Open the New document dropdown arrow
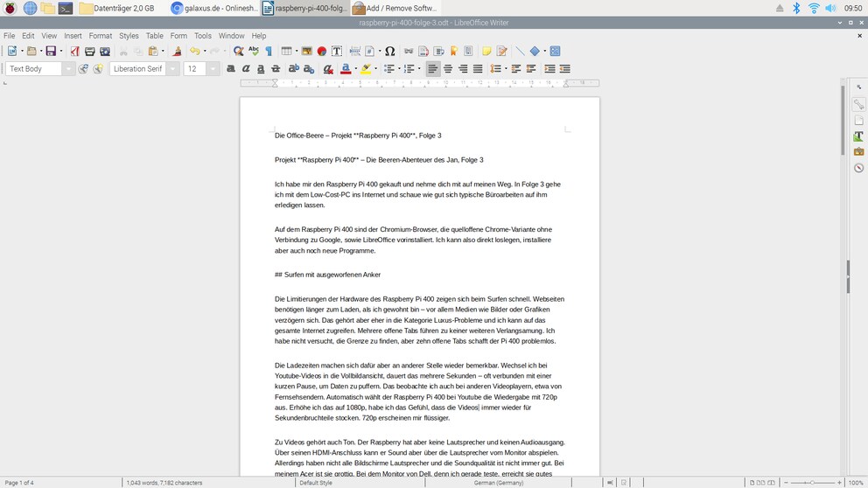868x488 pixels. coord(22,51)
